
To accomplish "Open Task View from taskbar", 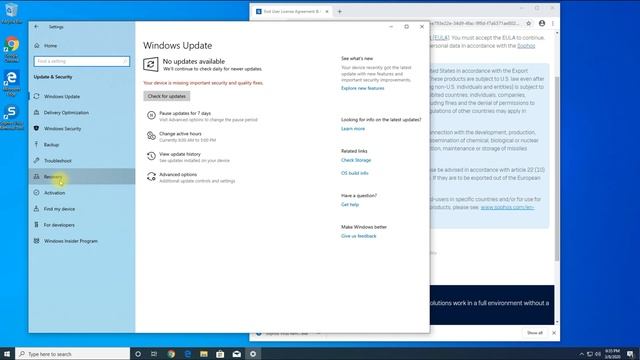I will coord(154,354).
